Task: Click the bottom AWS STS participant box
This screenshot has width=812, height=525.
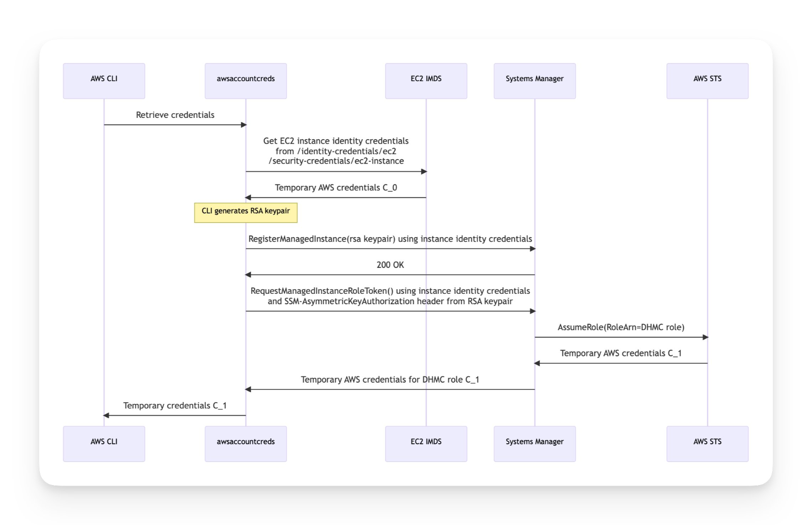Action: 707,443
